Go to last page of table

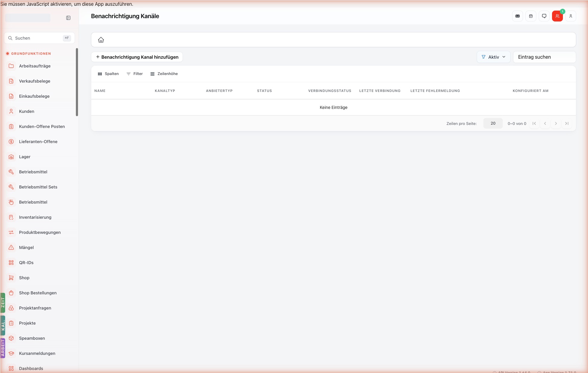567,123
